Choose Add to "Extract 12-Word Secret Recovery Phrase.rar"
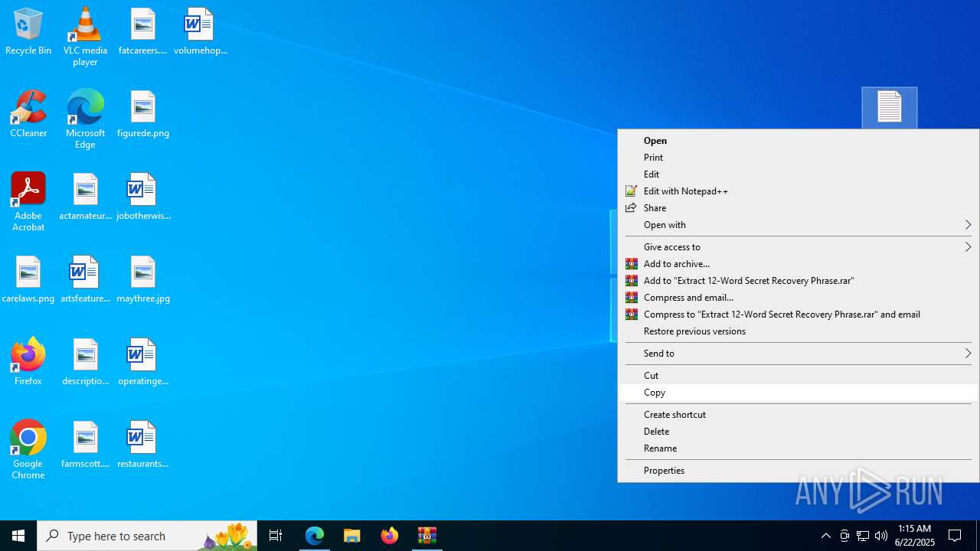The image size is (980, 551). [799, 281]
